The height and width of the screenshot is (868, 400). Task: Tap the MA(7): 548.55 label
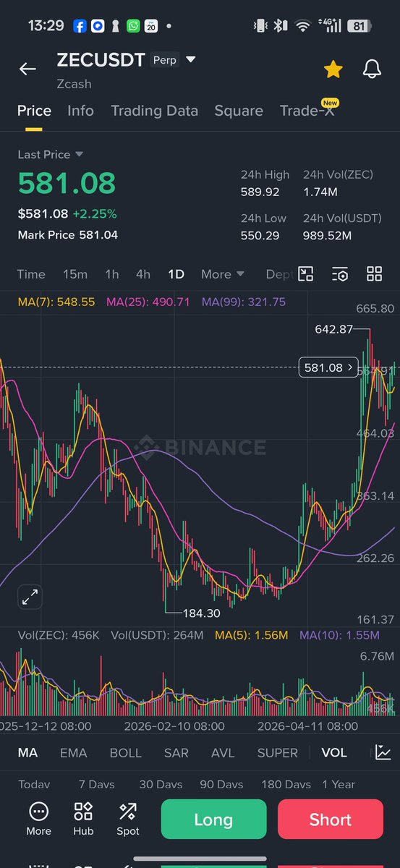56,302
